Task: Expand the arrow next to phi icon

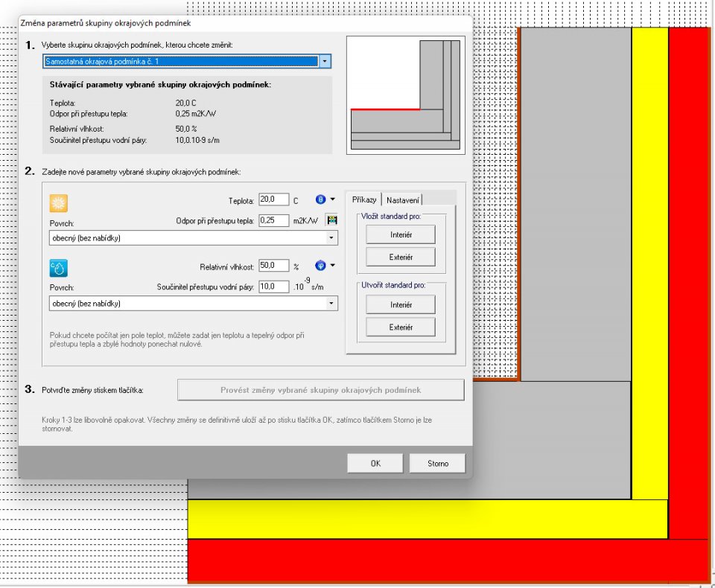Action: [x=333, y=265]
